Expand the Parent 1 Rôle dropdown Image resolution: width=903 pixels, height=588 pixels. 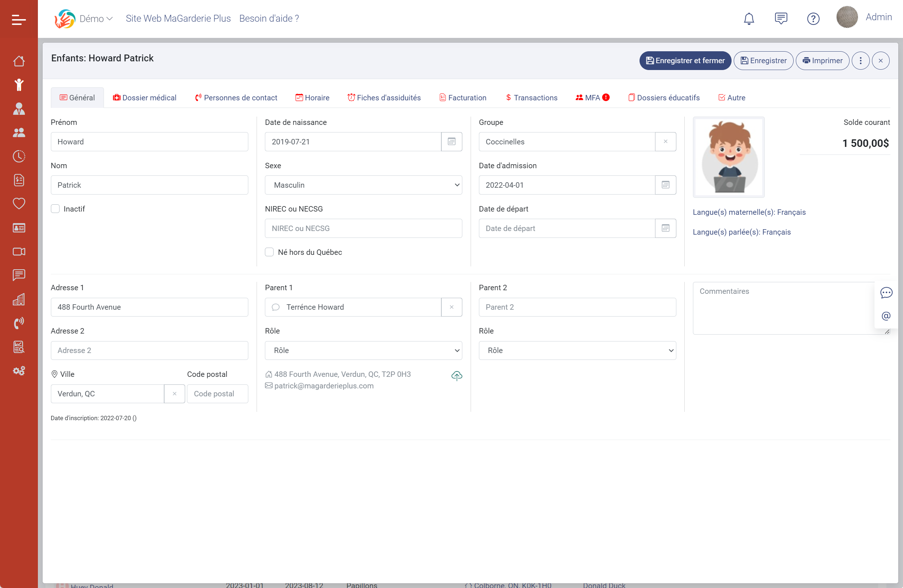(363, 350)
